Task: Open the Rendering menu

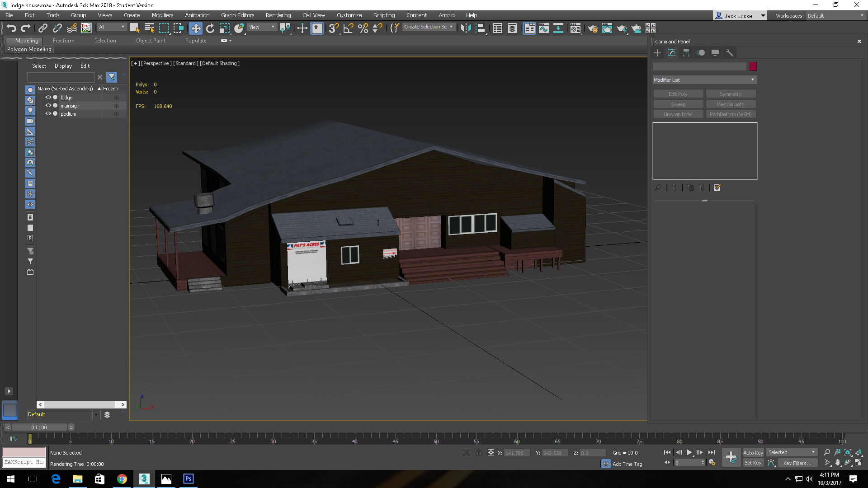Action: pyautogui.click(x=278, y=15)
